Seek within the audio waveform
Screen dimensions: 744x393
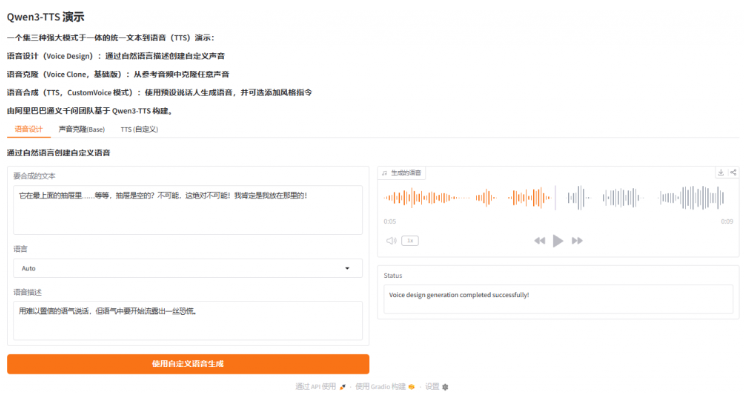coord(554,197)
